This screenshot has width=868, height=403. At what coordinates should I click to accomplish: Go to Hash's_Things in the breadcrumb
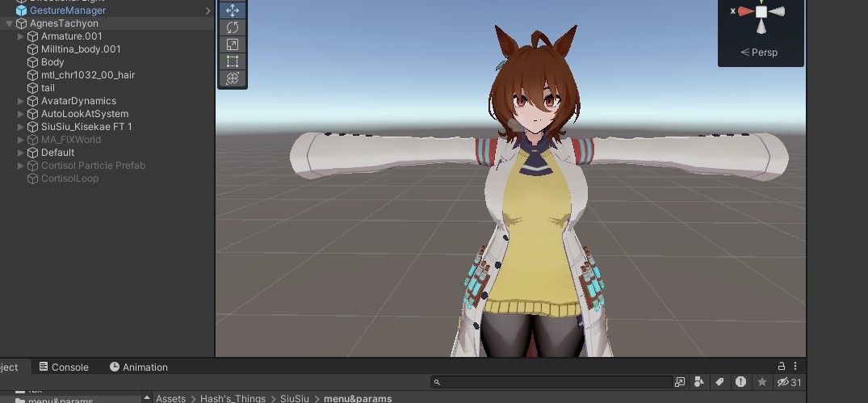tap(233, 399)
